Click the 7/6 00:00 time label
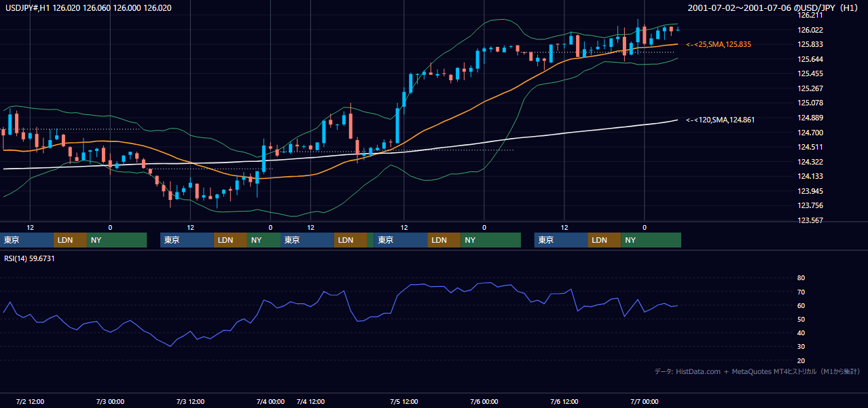 point(484,402)
